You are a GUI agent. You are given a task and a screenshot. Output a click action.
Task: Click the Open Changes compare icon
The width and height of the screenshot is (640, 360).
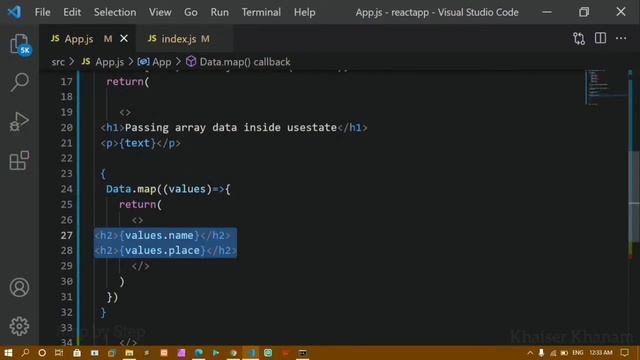click(579, 39)
